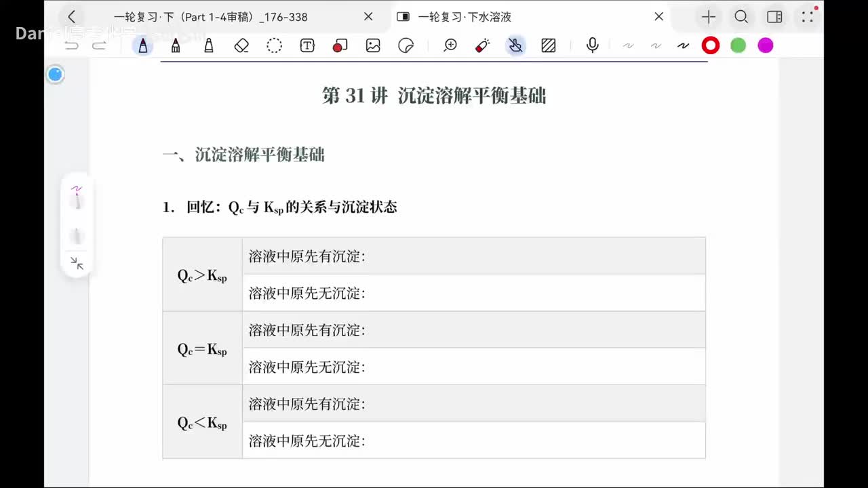This screenshot has width=868, height=488.
Task: Click 溶液中原先无沉淀 in the Qc＞Ksp row
Action: tap(307, 293)
